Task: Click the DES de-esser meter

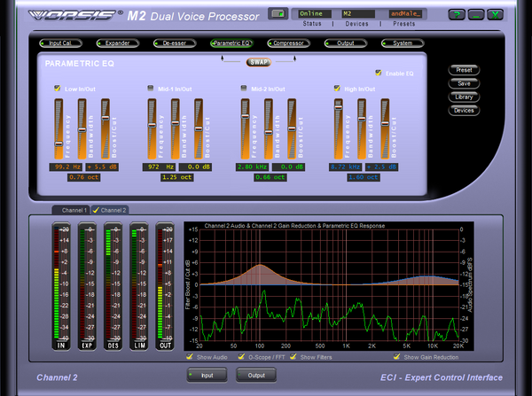Action: coord(113,286)
